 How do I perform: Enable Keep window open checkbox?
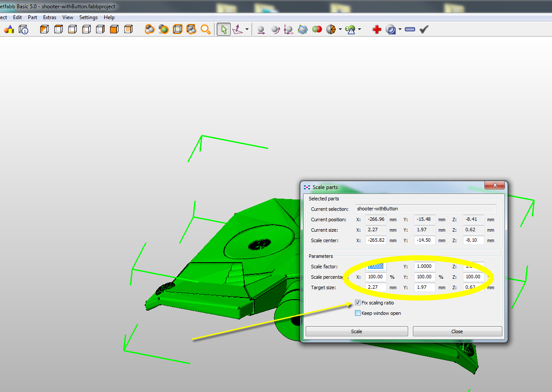[x=358, y=313]
